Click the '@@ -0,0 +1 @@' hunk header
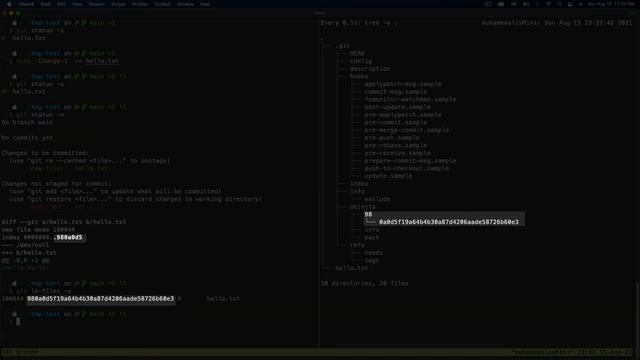The width and height of the screenshot is (640, 360). pos(25,260)
